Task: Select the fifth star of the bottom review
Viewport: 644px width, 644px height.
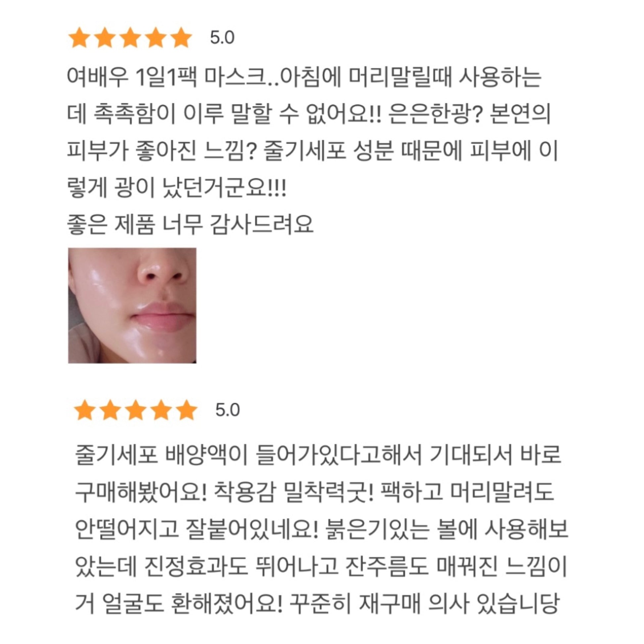Action: [186, 410]
